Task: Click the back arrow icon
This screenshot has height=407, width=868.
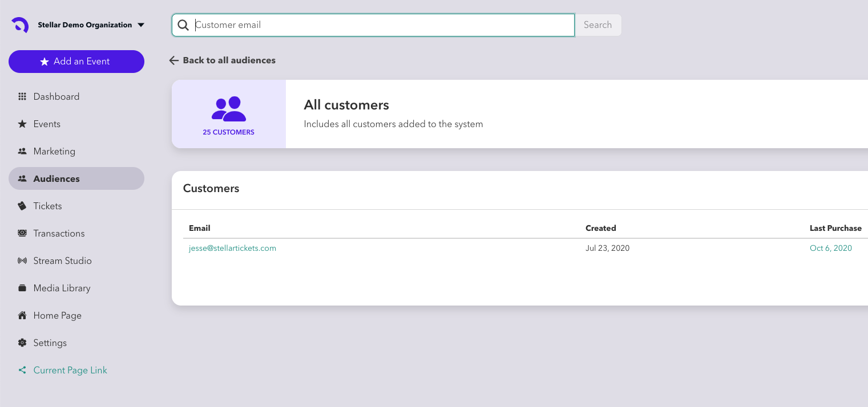Action: point(174,60)
